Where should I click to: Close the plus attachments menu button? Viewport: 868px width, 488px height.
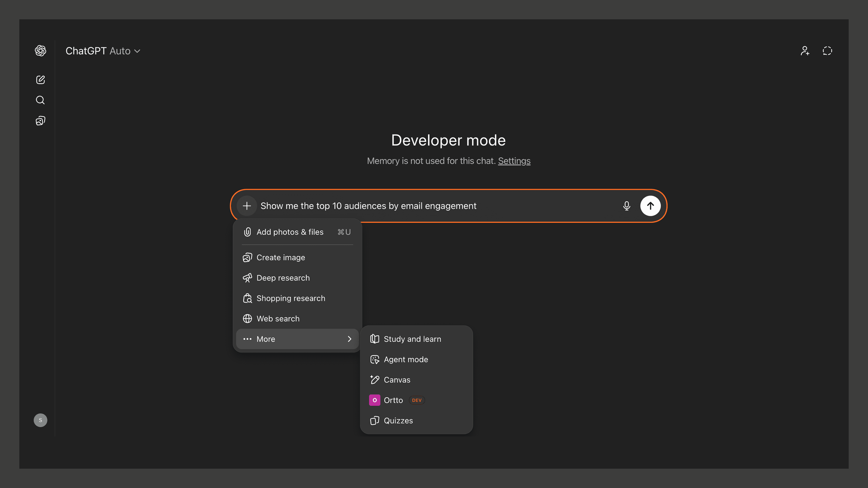247,206
